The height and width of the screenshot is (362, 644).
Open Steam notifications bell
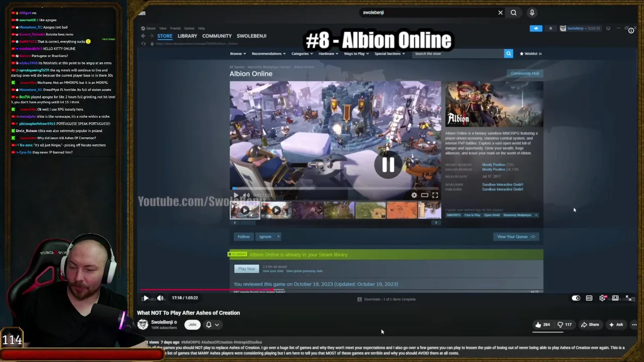pyautogui.click(x=550, y=29)
